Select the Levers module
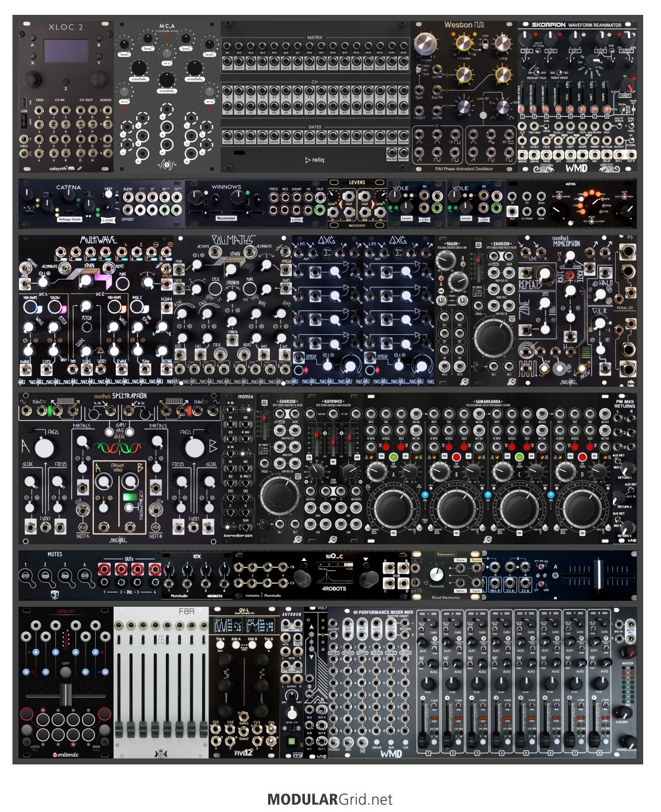 pyautogui.click(x=357, y=203)
